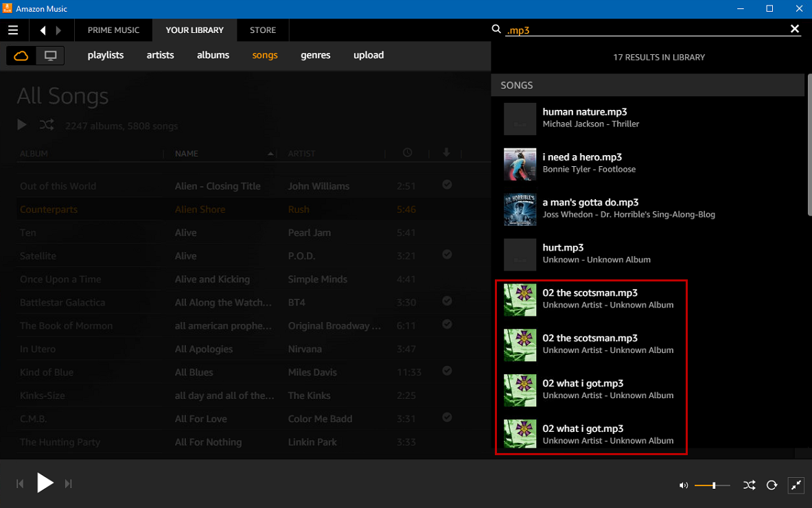This screenshot has height=508, width=812.
Task: Skip to previous track
Action: [20, 484]
